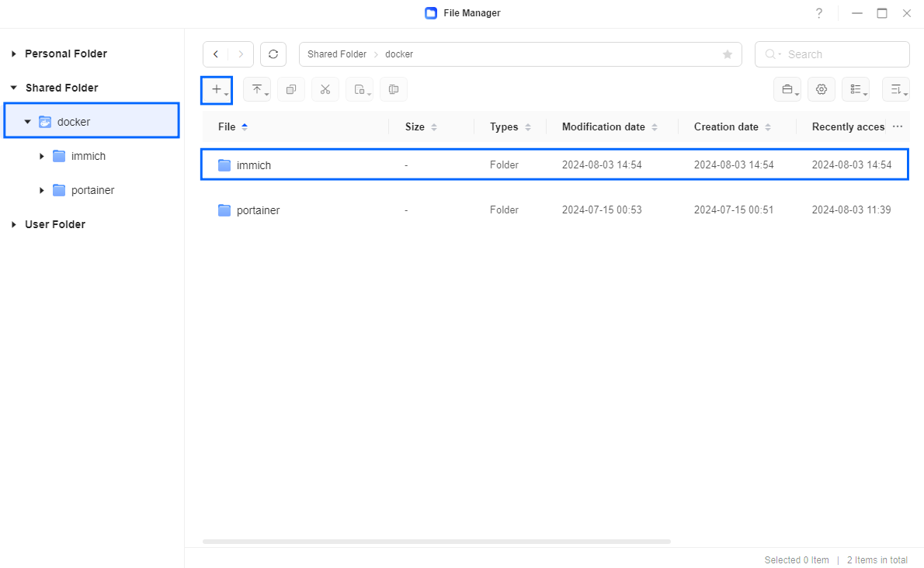Screen dimensions: 924x568
Task: Refresh the current folder listing
Action: click(273, 54)
